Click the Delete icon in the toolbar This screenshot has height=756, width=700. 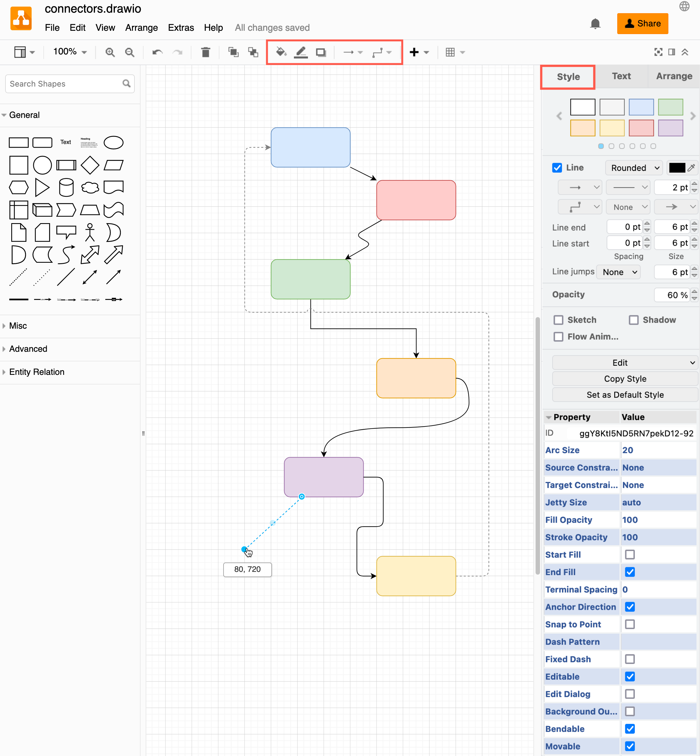pyautogui.click(x=206, y=52)
